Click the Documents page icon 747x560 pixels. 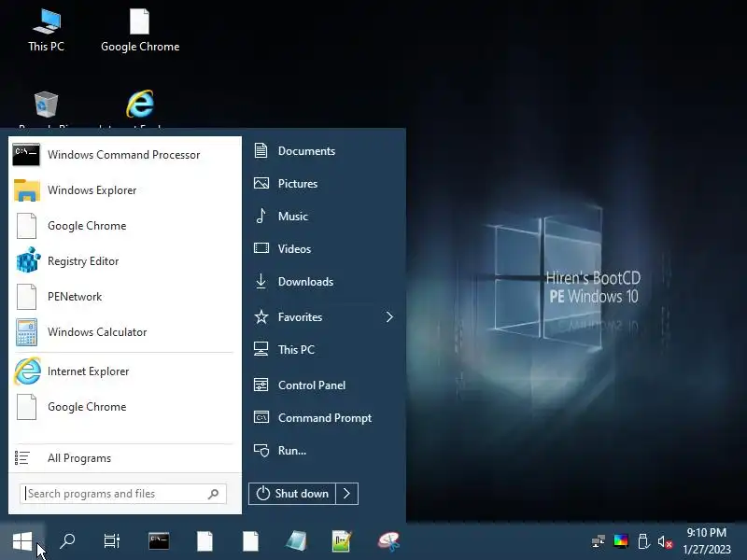click(x=261, y=150)
